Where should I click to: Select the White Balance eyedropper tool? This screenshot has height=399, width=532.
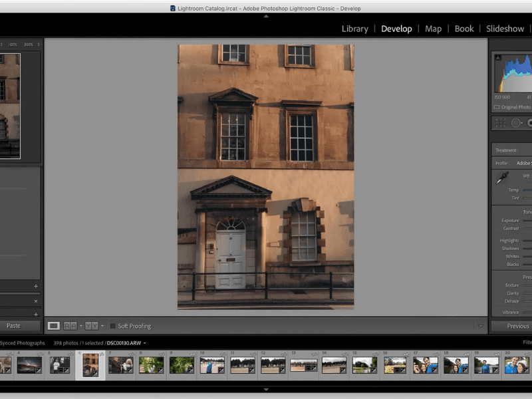tap(502, 178)
